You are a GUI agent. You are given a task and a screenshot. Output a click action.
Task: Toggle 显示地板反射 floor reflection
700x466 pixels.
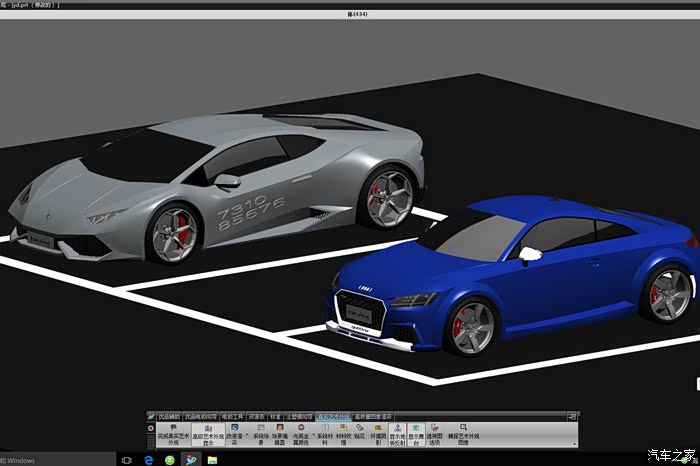(x=397, y=428)
